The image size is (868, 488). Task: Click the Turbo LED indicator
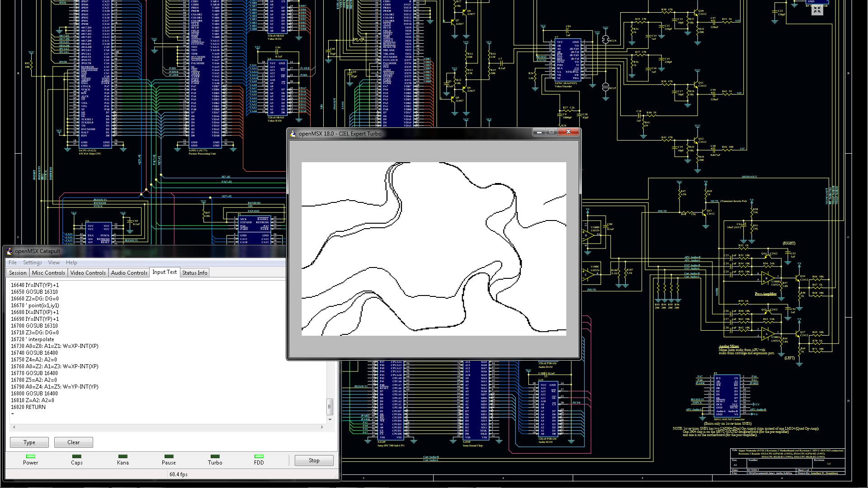[x=215, y=456]
